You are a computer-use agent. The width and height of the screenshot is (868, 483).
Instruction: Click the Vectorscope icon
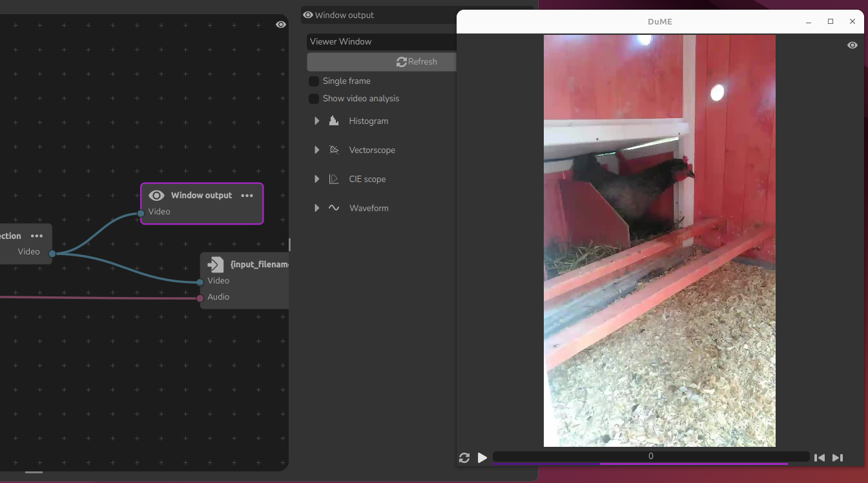click(x=334, y=150)
